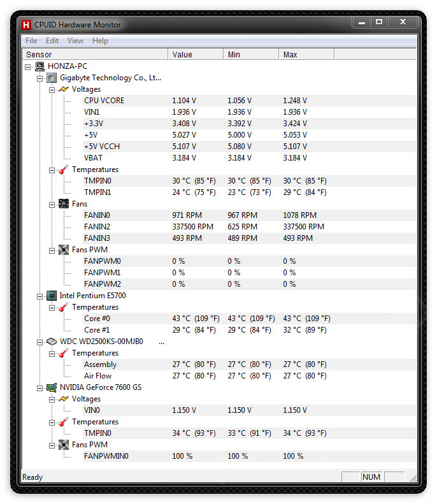Screen dimensions: 437x504
Task: Select the +5V VCCH row
Action: pyautogui.click(x=249, y=147)
